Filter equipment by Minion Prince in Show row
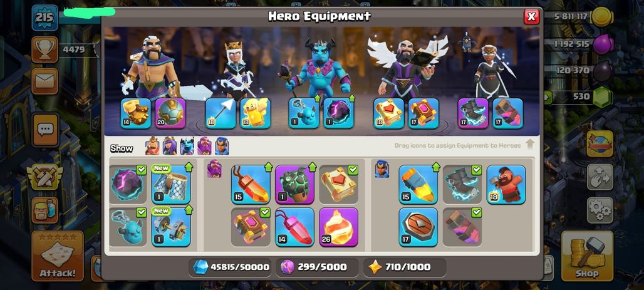Screen dimensions: 644x290 click(x=187, y=146)
